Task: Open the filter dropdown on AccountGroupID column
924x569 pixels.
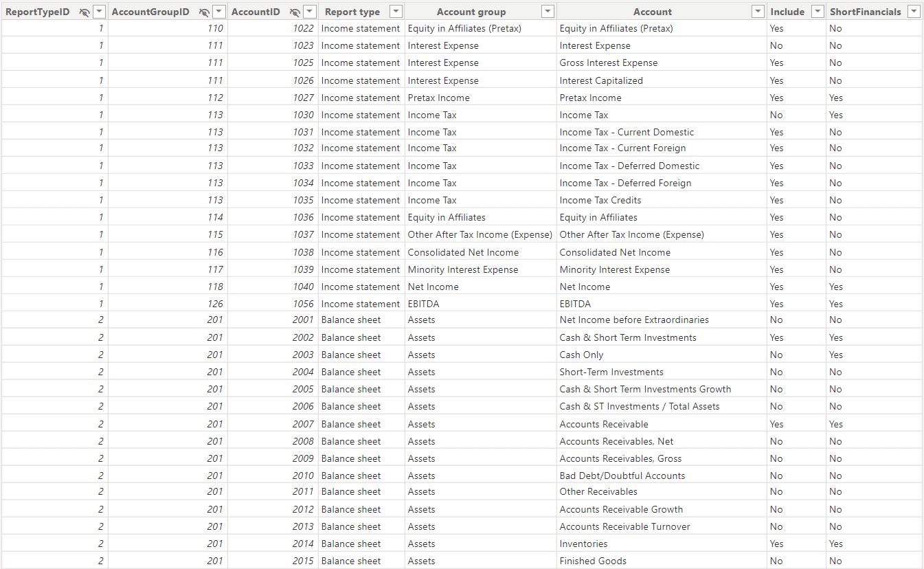Action: (220, 12)
